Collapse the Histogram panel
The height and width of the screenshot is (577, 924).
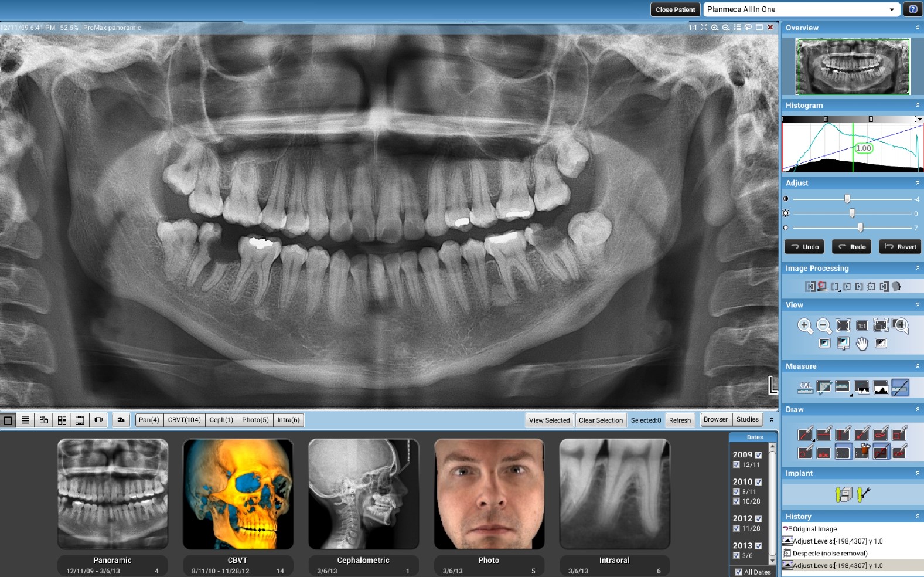[x=917, y=105]
